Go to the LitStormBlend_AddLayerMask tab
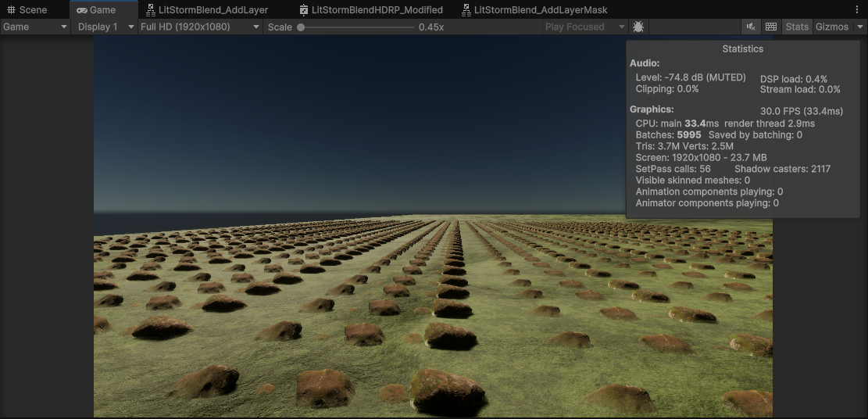868x419 pixels. (534, 10)
